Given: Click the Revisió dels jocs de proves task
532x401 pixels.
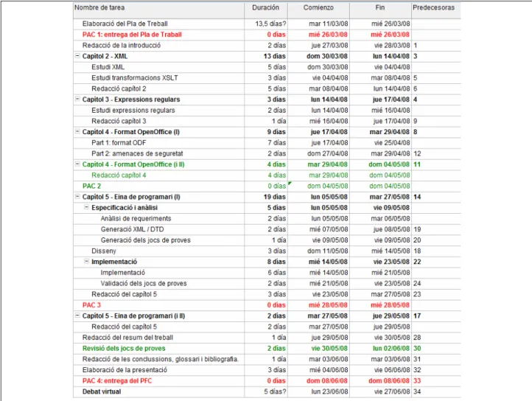Looking at the screenshot, I should (x=124, y=349).
